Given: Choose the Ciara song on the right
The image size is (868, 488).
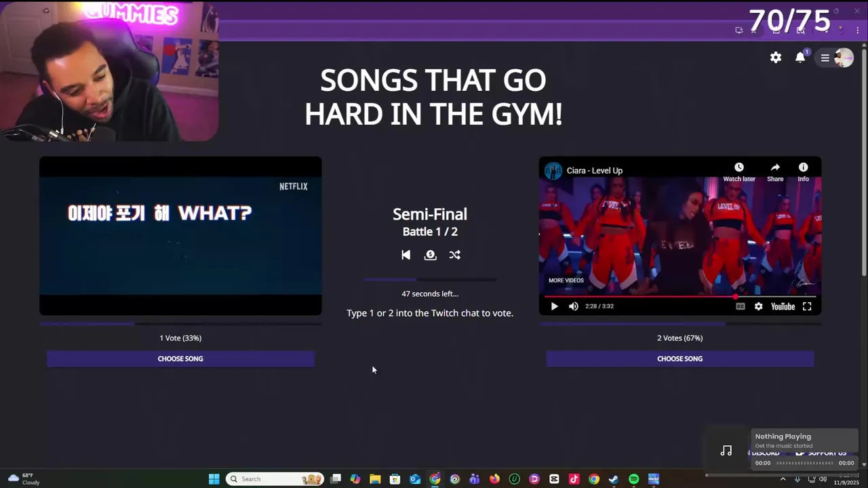Looking at the screenshot, I should point(680,359).
